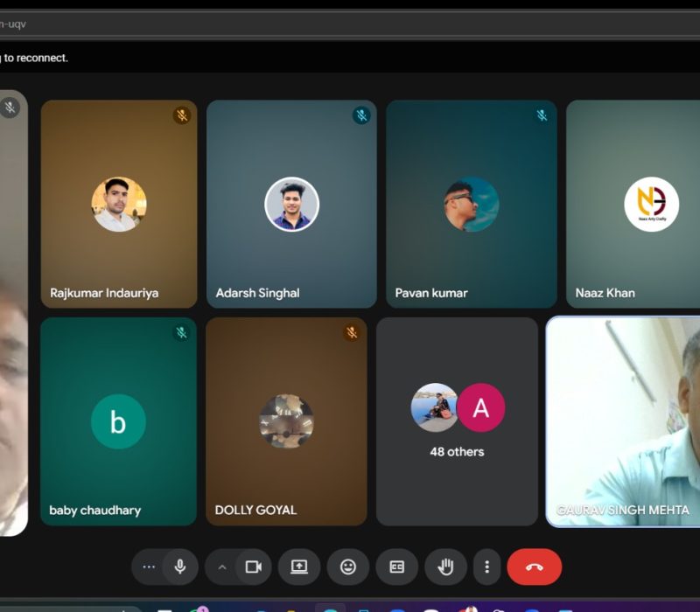Leave the call with the red button
The image size is (700, 612).
pos(534,567)
